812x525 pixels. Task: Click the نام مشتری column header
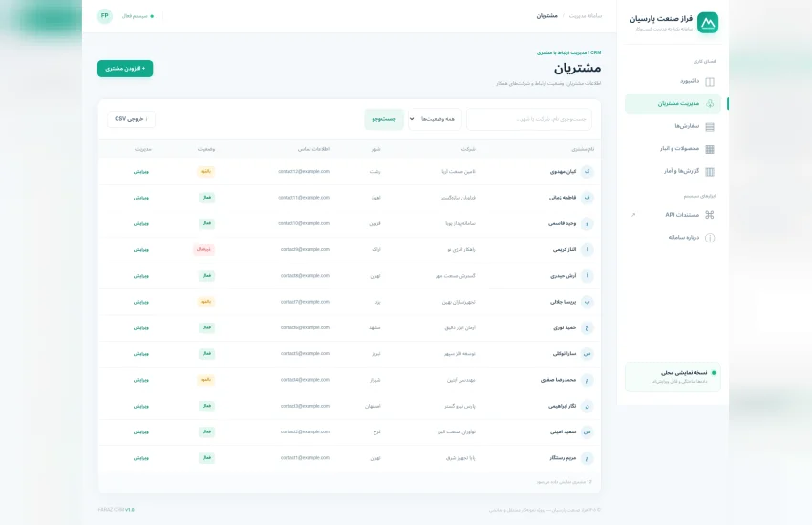point(583,149)
